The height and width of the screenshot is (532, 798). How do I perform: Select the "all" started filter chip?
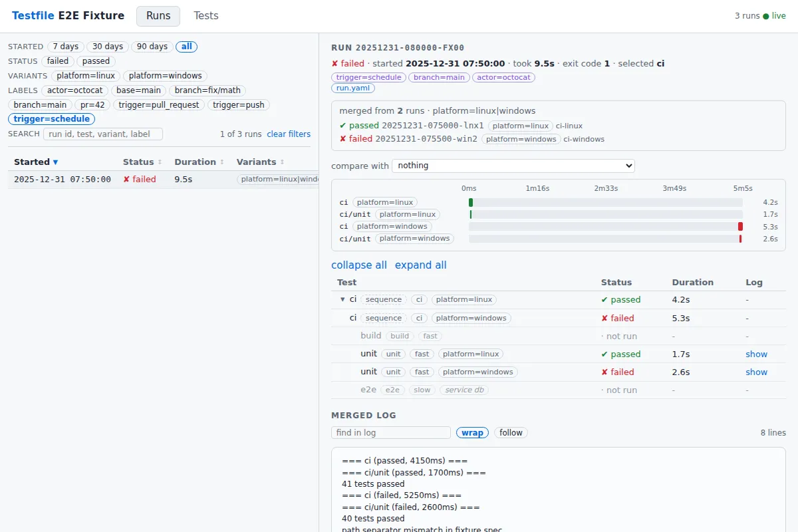[x=187, y=47]
